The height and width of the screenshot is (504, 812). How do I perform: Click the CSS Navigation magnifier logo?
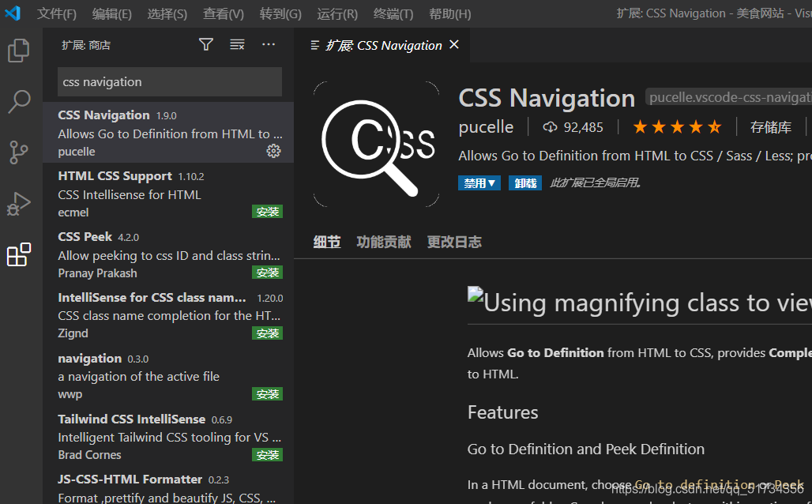tap(377, 144)
